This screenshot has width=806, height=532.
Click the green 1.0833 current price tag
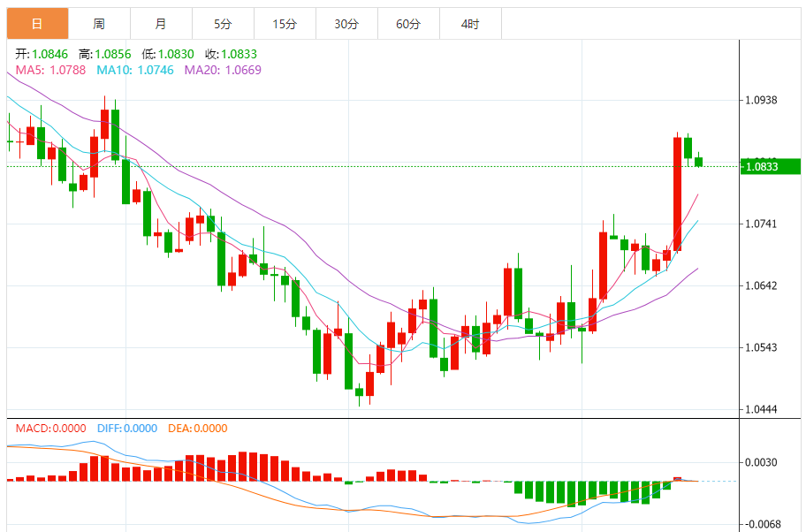[x=771, y=166]
